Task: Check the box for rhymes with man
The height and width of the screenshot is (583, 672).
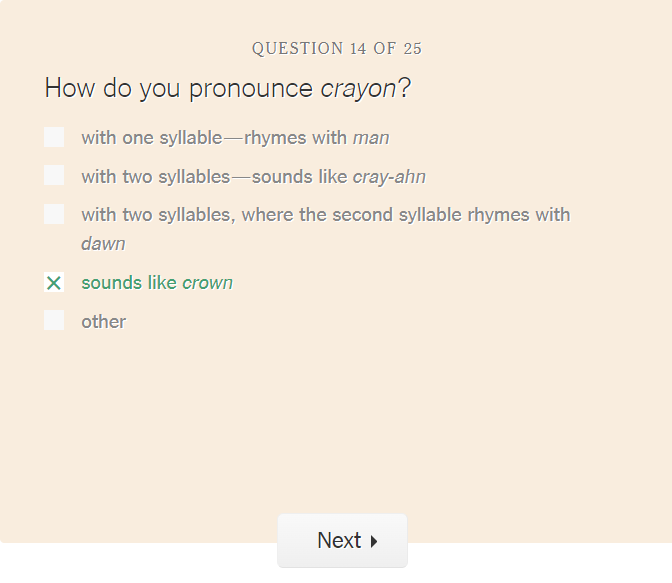Action: (54, 137)
